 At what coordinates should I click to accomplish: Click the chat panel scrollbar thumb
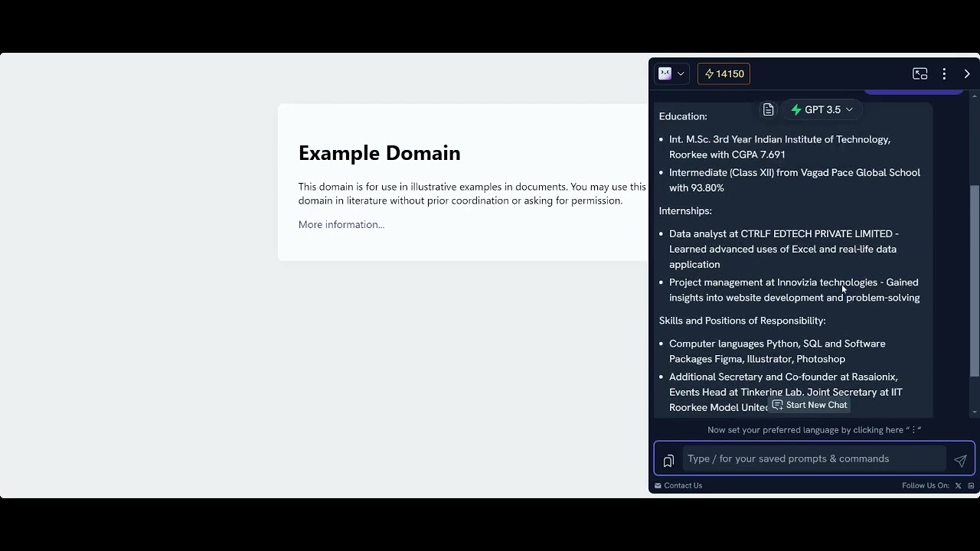[x=974, y=281]
